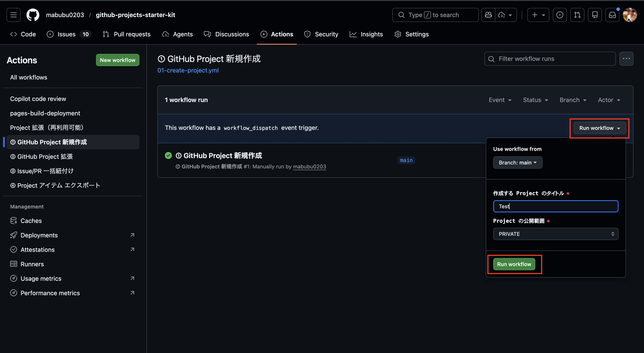
Task: Select ④ Project アイテム エクスポート workflow
Action: coord(73,185)
